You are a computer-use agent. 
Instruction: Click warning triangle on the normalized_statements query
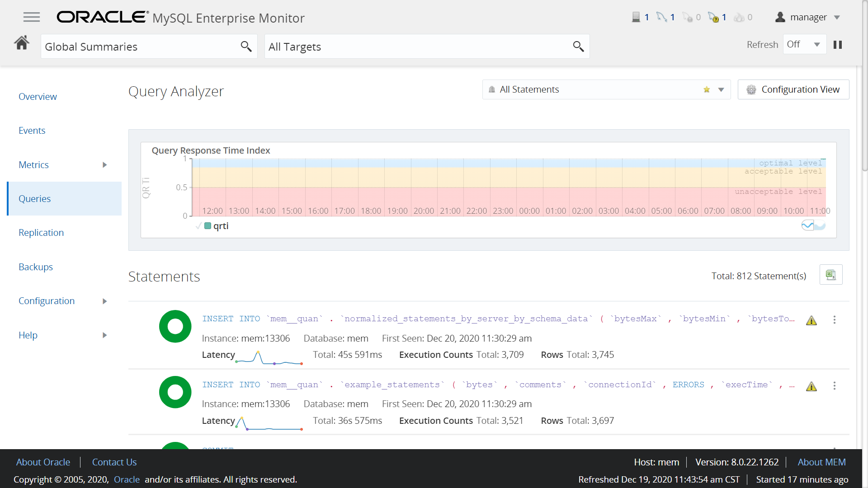click(x=811, y=320)
